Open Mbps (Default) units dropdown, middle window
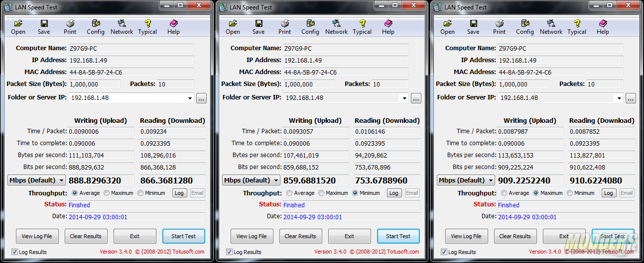The width and height of the screenshot is (644, 263). pyautogui.click(x=252, y=180)
